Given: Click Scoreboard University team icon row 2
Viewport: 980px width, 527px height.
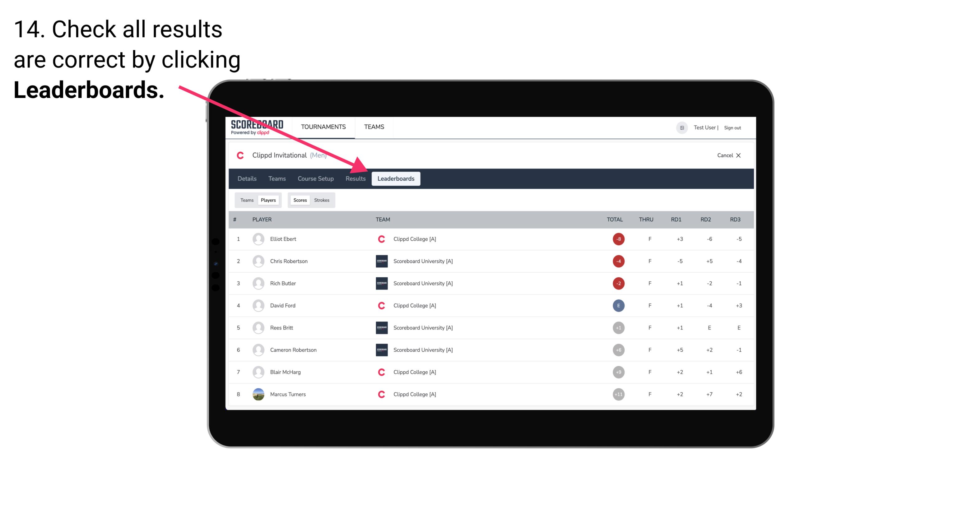Looking at the screenshot, I should coord(380,261).
